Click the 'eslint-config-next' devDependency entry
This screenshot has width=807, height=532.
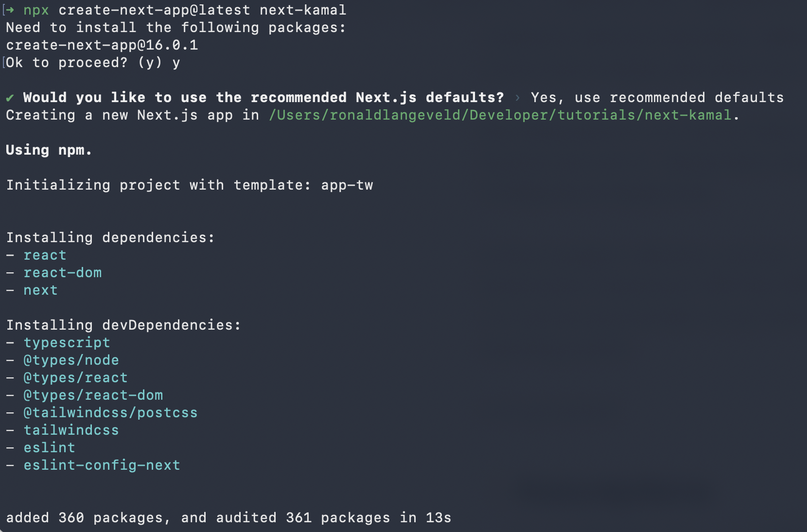pos(102,465)
